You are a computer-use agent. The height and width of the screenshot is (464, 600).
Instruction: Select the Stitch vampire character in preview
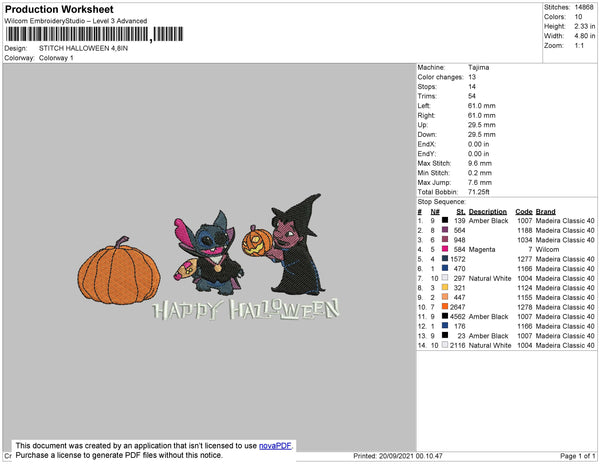click(x=209, y=253)
